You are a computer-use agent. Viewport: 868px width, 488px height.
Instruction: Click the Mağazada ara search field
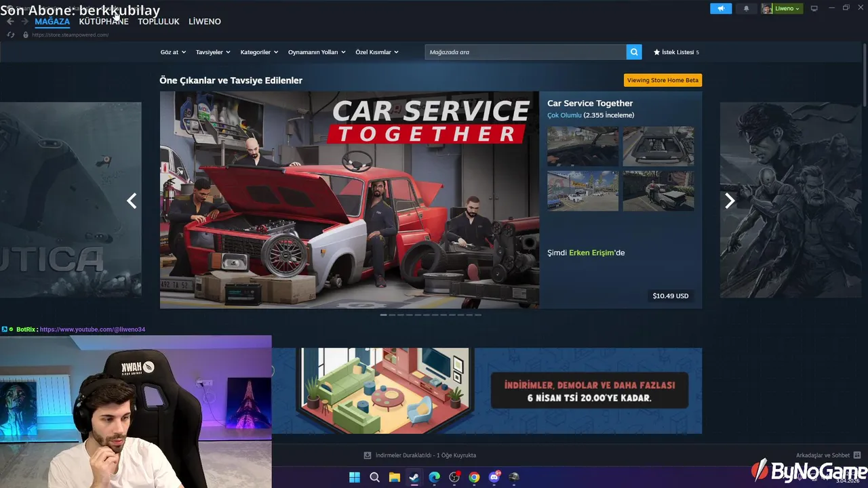(x=526, y=52)
